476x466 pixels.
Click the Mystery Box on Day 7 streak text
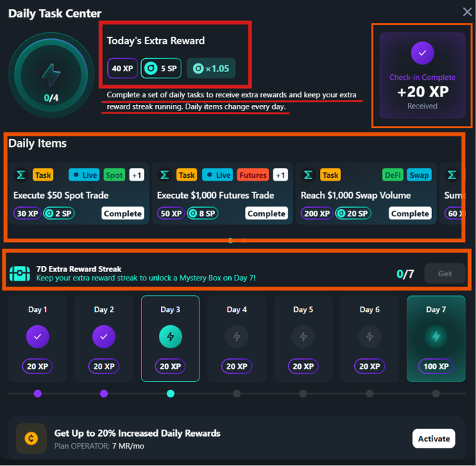tap(146, 278)
